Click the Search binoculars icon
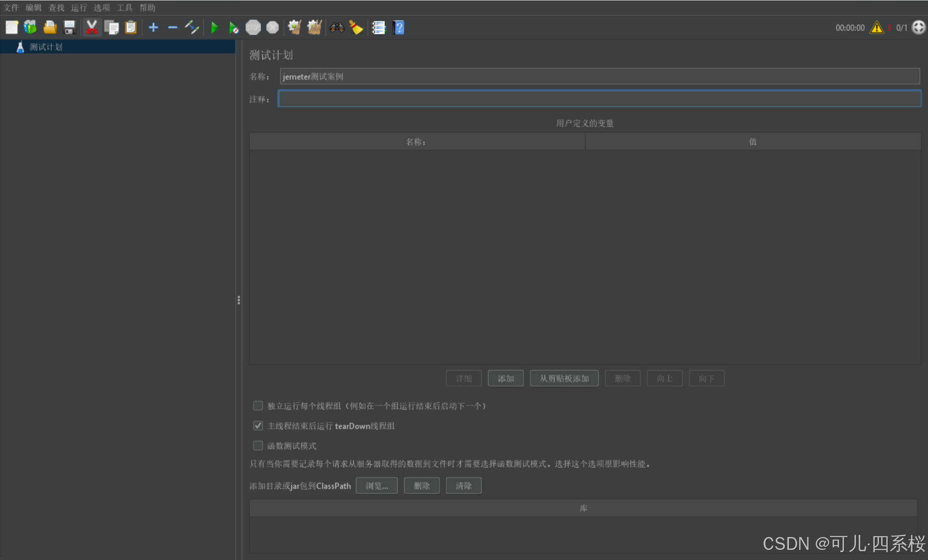The image size is (928, 560). coord(337,28)
